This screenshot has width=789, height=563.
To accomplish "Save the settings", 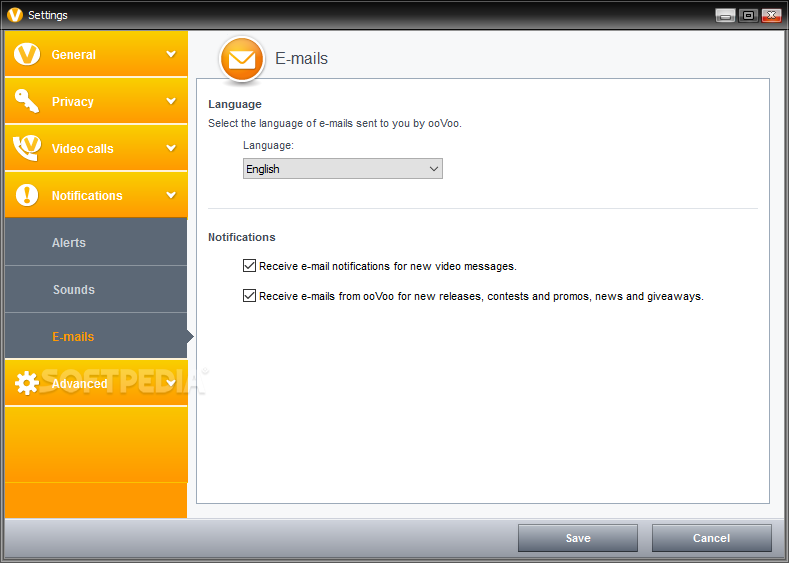I will click(x=578, y=538).
